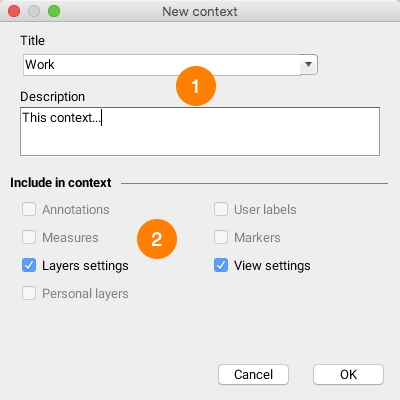Confirm the new context with OK
The height and width of the screenshot is (400, 400).
click(x=348, y=375)
